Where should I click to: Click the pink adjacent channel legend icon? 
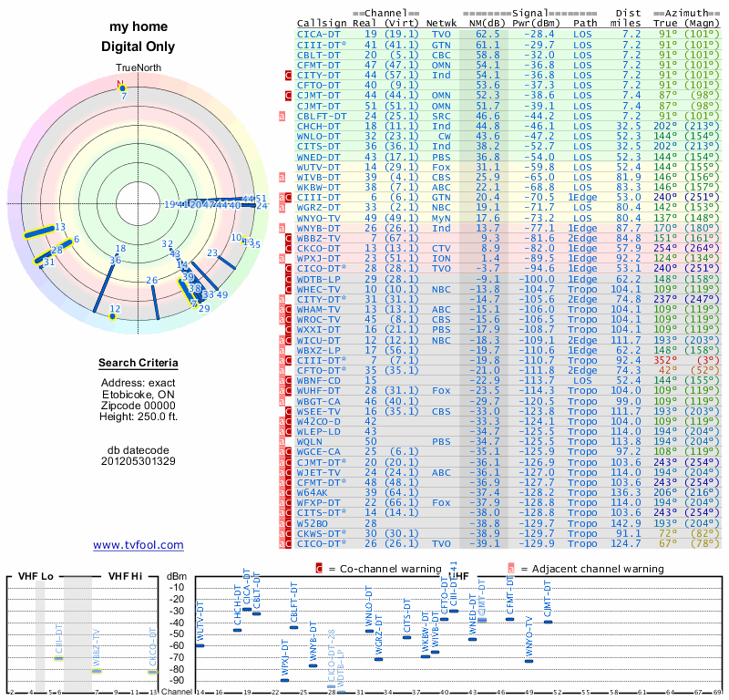pyautogui.click(x=511, y=568)
